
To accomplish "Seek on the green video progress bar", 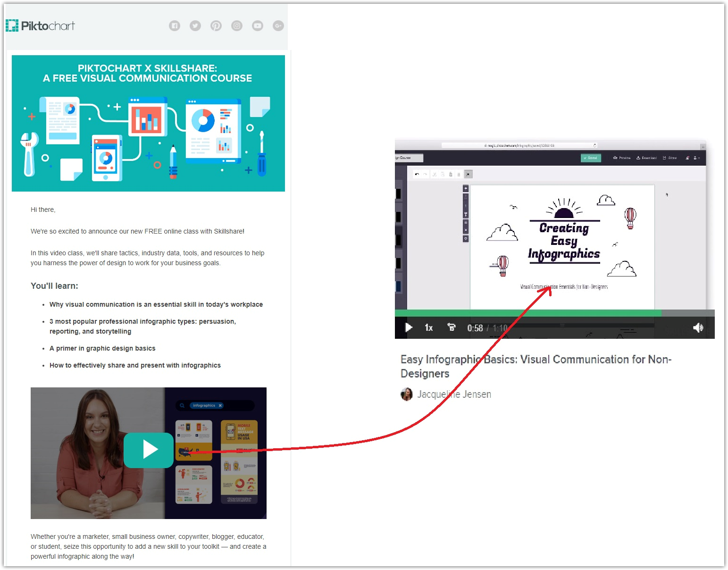I will click(x=528, y=313).
